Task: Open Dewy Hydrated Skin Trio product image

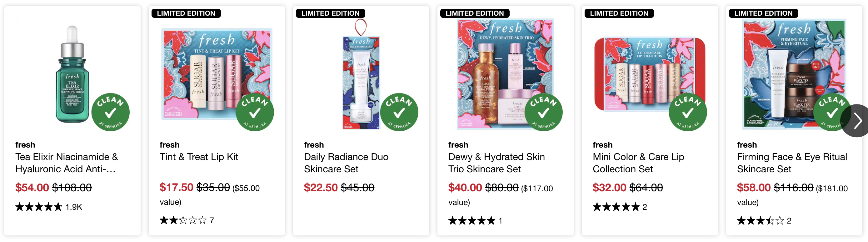Action: 506,74
